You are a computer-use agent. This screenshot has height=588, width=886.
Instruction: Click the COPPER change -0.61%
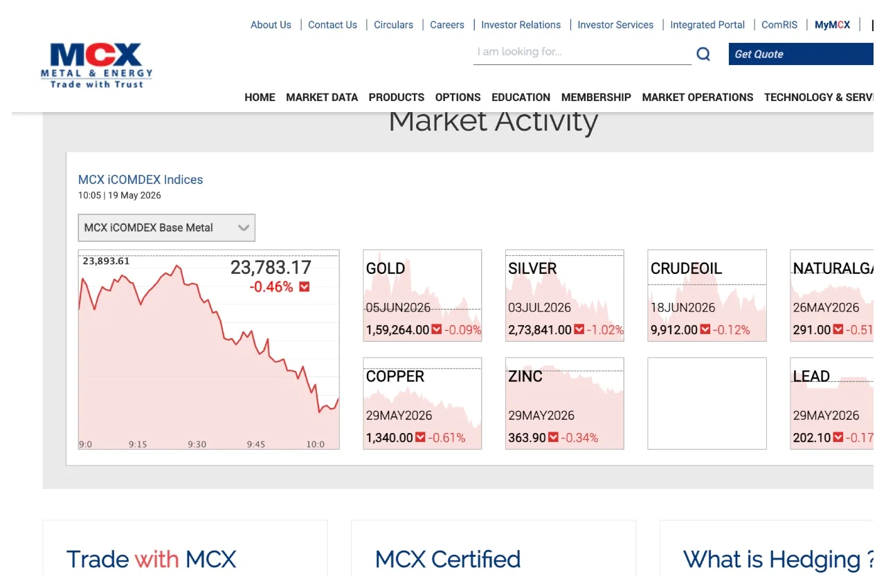point(446,438)
